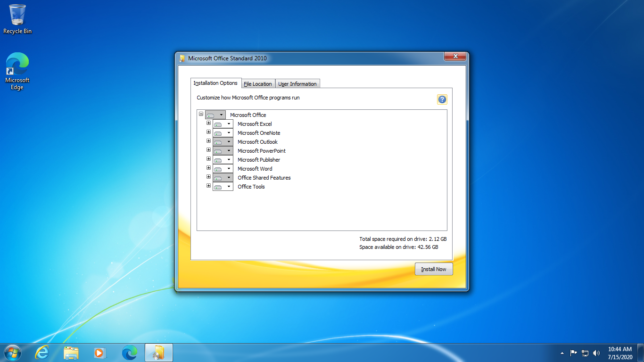This screenshot has width=644, height=362.
Task: Open install options dropdown for Microsoft Word
Action: pos(223,169)
